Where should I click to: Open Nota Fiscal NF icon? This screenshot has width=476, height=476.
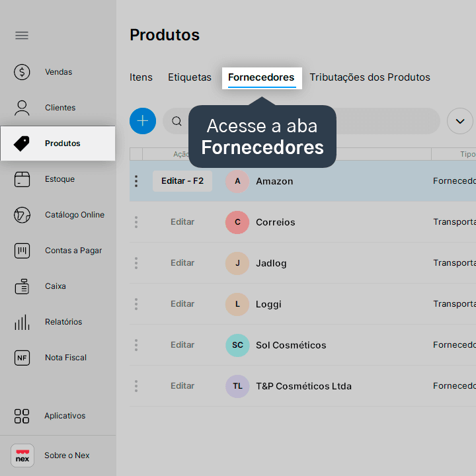(x=22, y=358)
